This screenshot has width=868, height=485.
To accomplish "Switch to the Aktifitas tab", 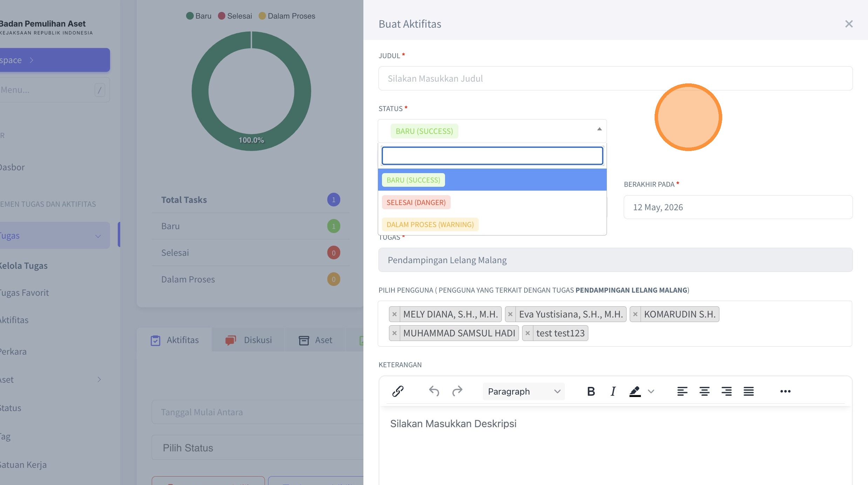I will click(175, 340).
